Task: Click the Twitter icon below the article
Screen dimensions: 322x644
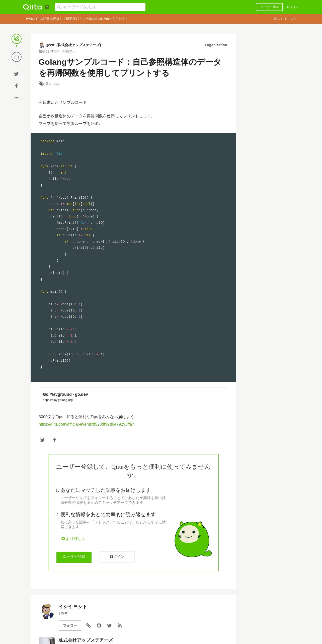Action: click(x=42, y=440)
